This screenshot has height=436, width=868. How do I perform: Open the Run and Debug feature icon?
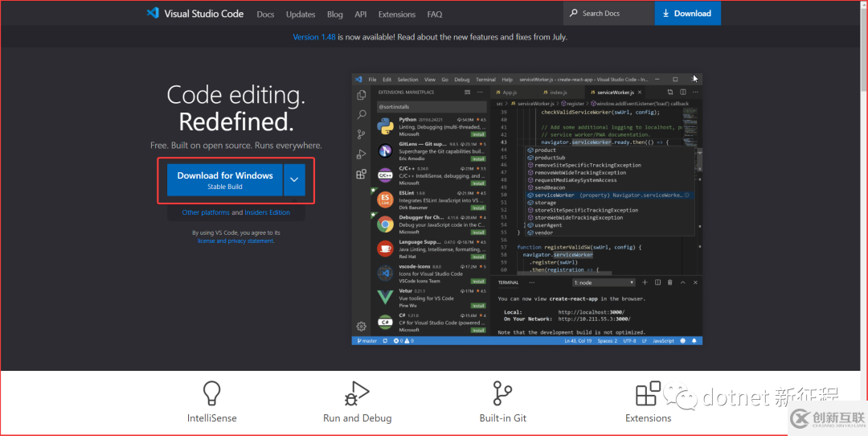357,393
